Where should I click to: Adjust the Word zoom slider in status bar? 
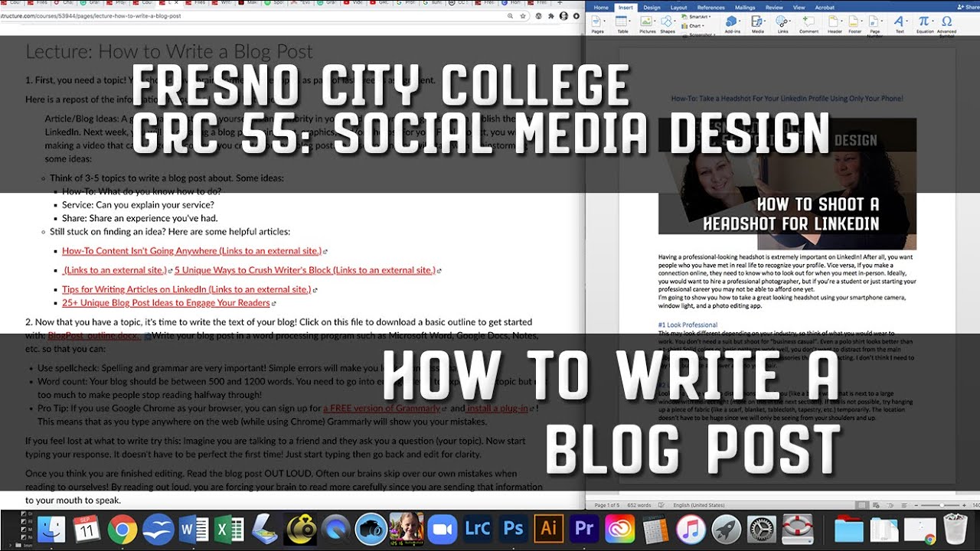942,505
